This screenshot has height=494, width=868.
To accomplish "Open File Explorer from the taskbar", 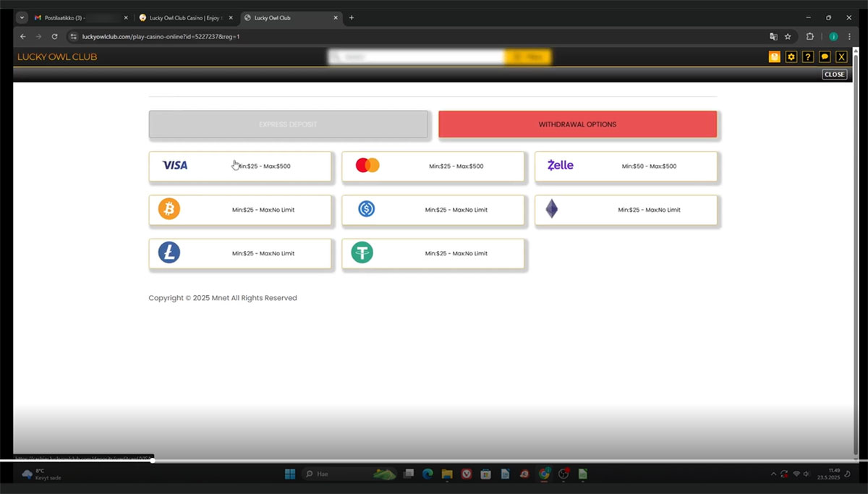I will pos(447,474).
